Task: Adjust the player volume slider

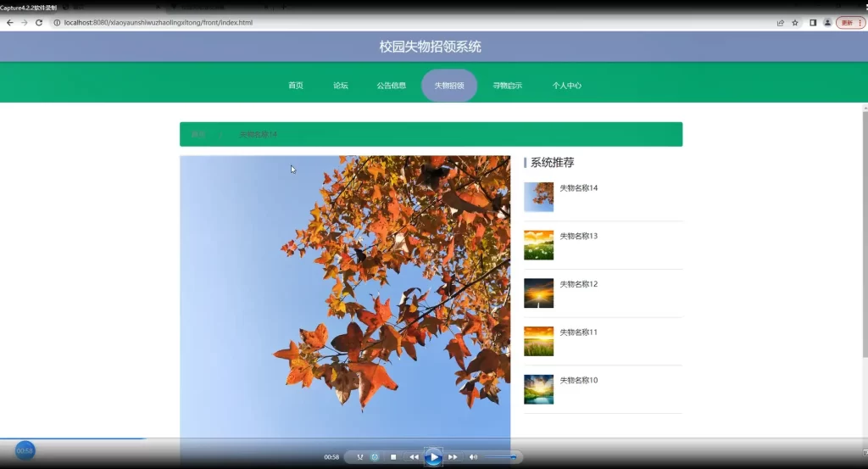Action: tap(500, 457)
